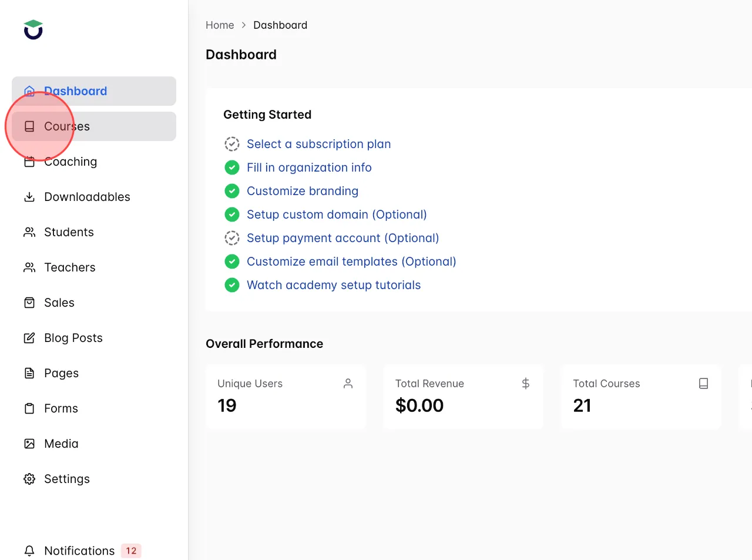Click the Dashboard breadcrumb text
The height and width of the screenshot is (560, 752).
(x=280, y=25)
